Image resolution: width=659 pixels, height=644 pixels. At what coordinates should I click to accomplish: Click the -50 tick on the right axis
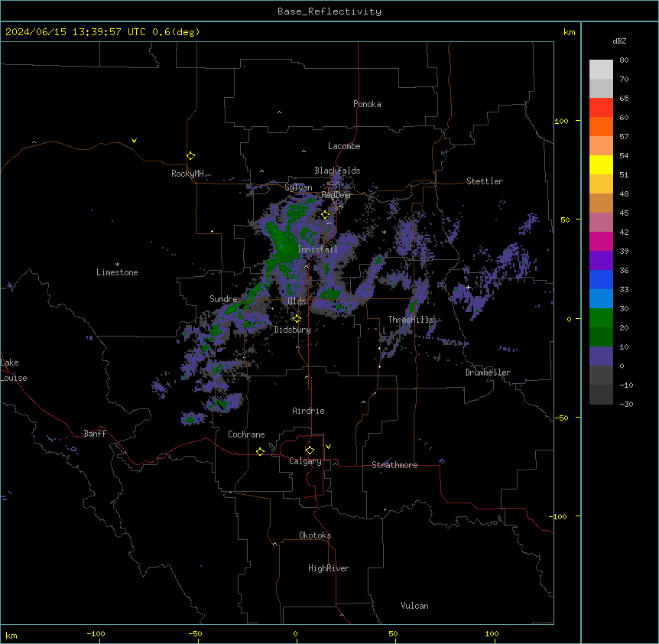[x=561, y=418]
